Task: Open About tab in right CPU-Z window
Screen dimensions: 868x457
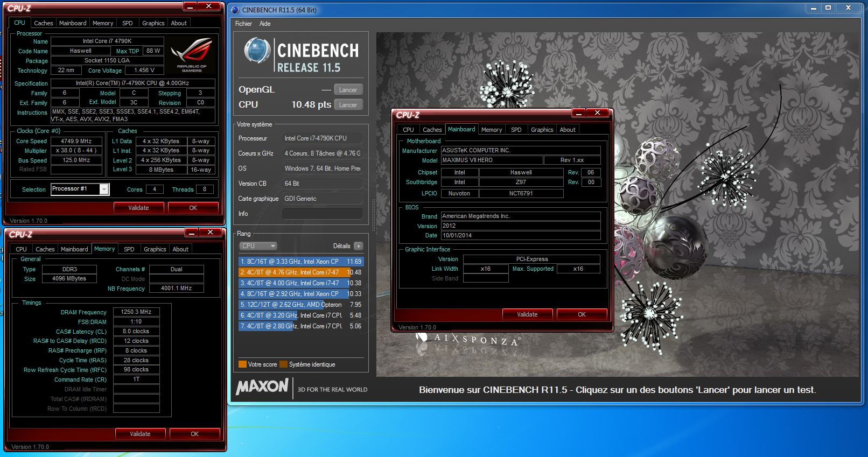Action: click(568, 130)
